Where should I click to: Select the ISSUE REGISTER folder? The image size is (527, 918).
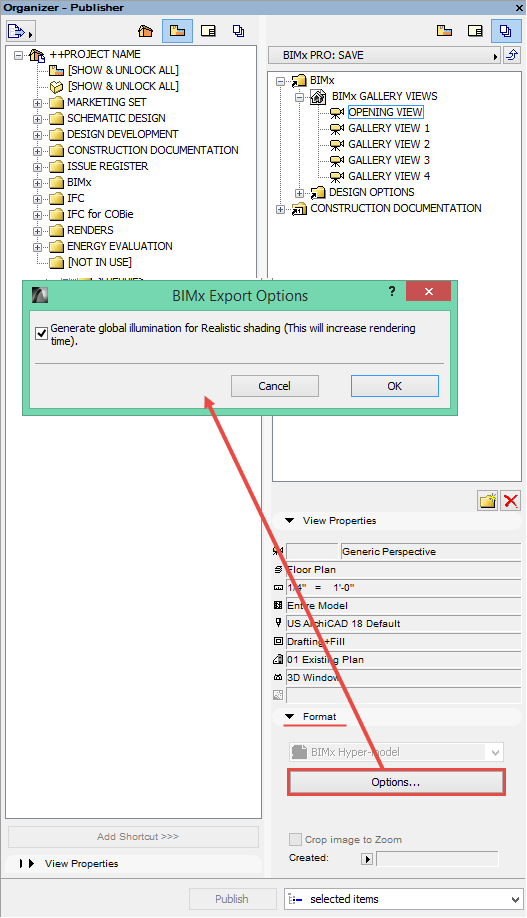[108, 167]
